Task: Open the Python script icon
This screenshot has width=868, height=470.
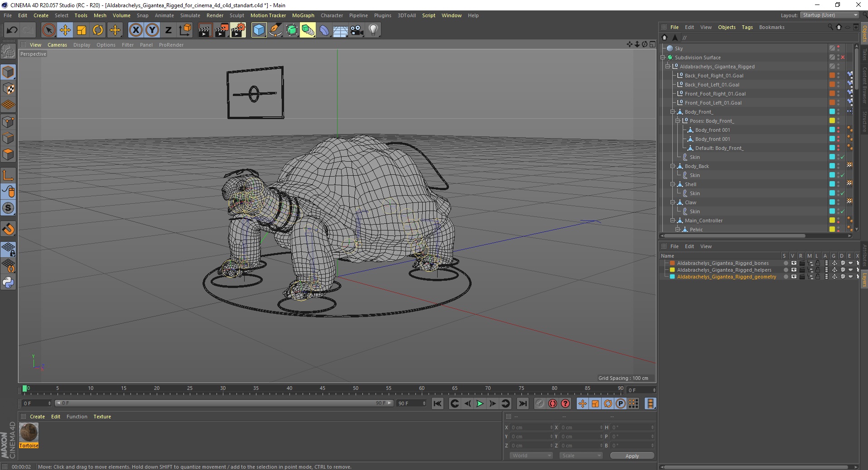Action: click(x=8, y=283)
